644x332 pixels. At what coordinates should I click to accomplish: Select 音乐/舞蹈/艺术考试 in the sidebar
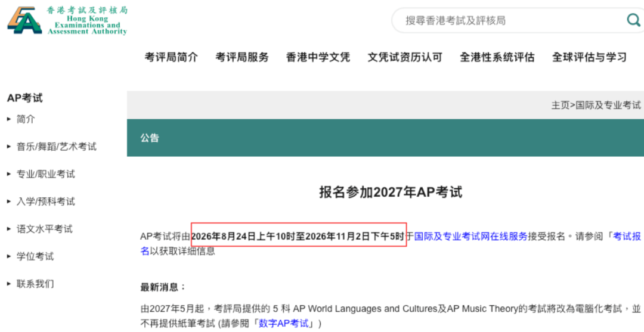click(x=56, y=147)
